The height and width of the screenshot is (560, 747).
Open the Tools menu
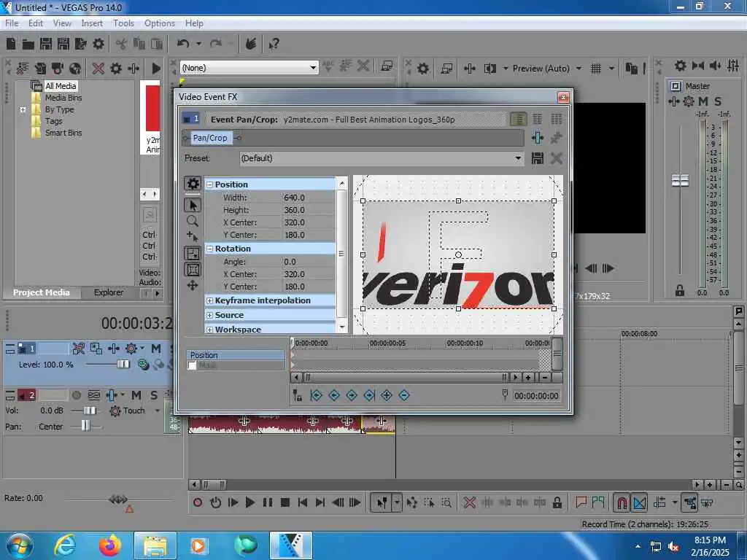click(x=123, y=23)
